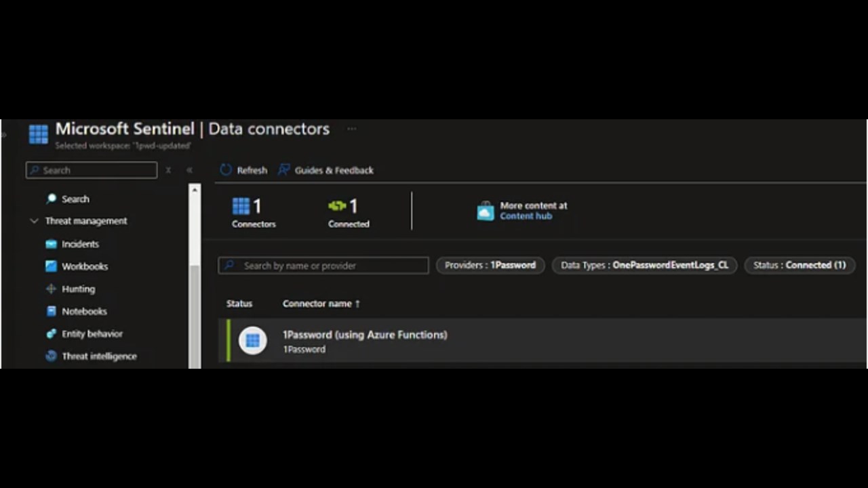Sort by the Connector name column
This screenshot has width=868, height=488.
click(321, 304)
